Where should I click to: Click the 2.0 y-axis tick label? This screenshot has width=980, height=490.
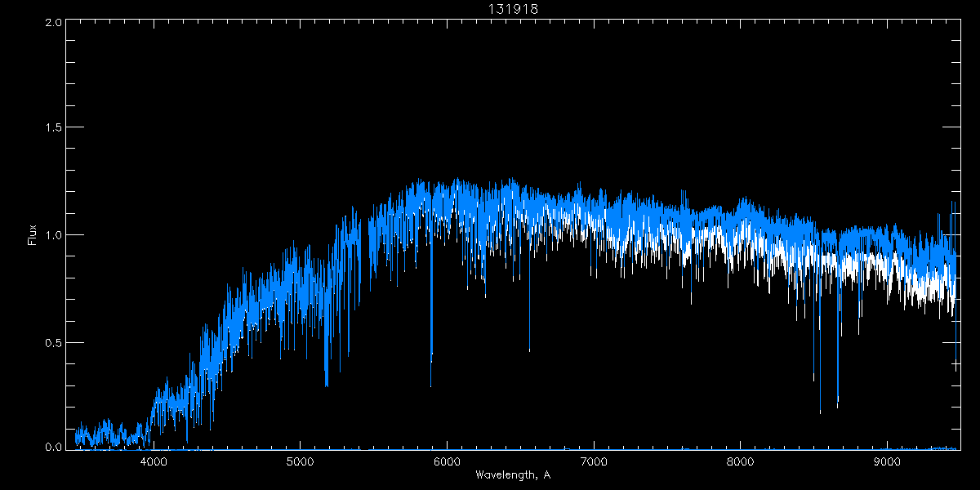point(53,23)
